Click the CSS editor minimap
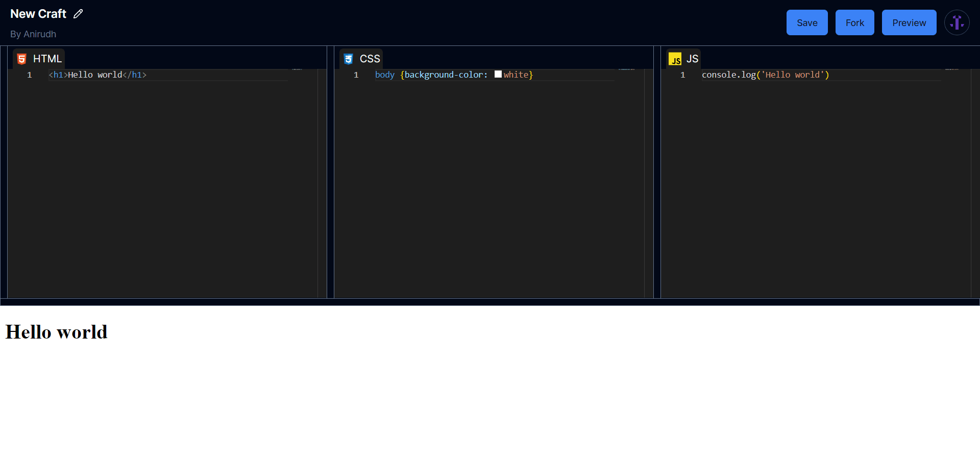Viewport: 980px width, 456px height. (x=629, y=183)
